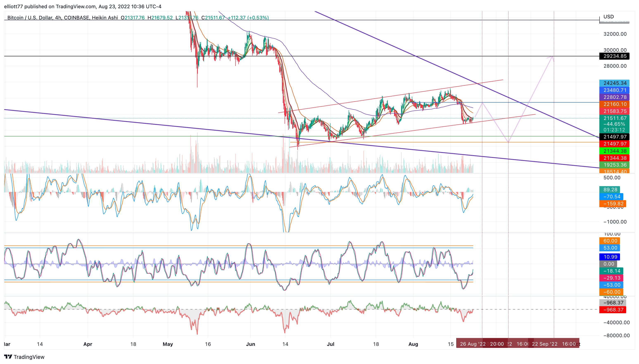Click the gray -968.37 indicator label
The height and width of the screenshot is (364, 639).
point(613,303)
